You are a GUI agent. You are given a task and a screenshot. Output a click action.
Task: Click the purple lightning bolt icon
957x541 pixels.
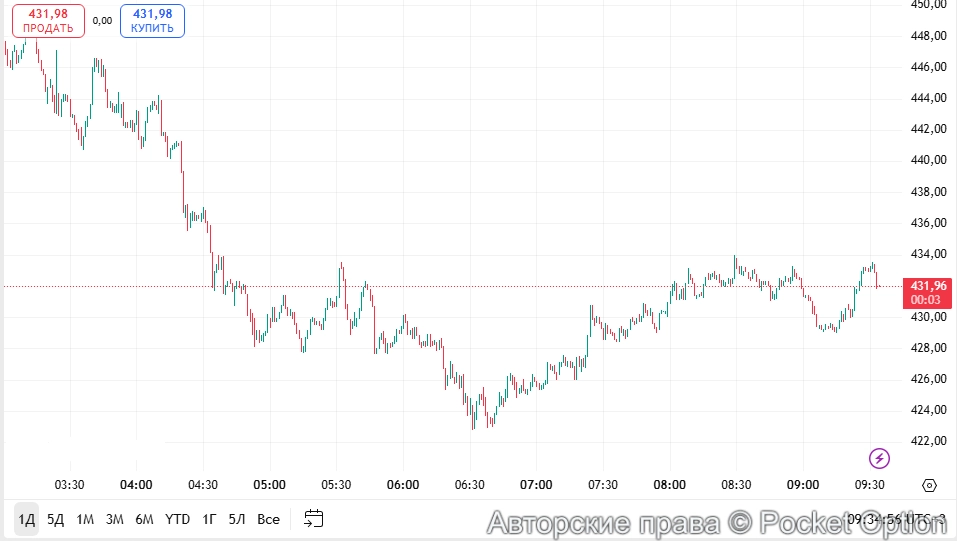tap(879, 459)
